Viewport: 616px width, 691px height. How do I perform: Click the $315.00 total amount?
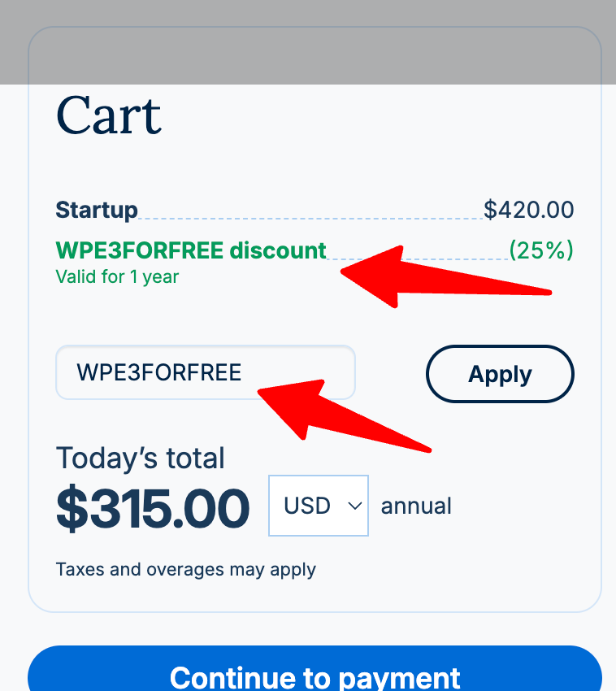click(153, 506)
